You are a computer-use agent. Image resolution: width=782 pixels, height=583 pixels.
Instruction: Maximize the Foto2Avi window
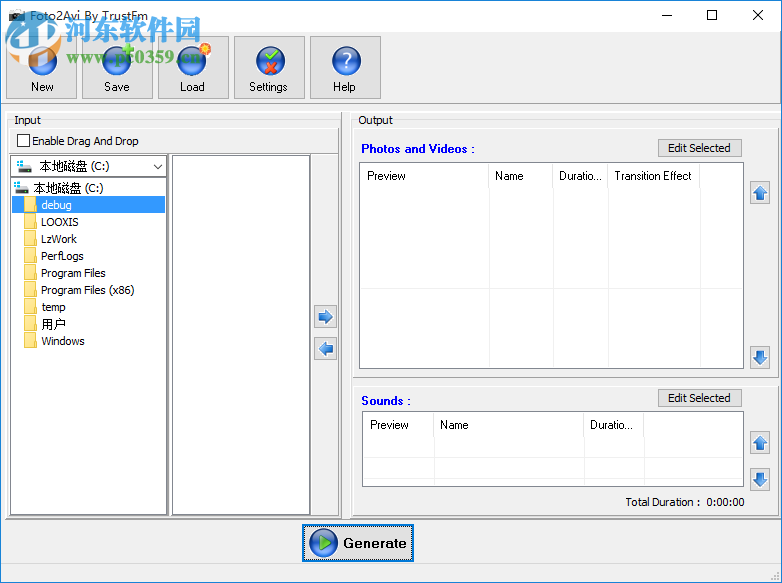coord(712,15)
